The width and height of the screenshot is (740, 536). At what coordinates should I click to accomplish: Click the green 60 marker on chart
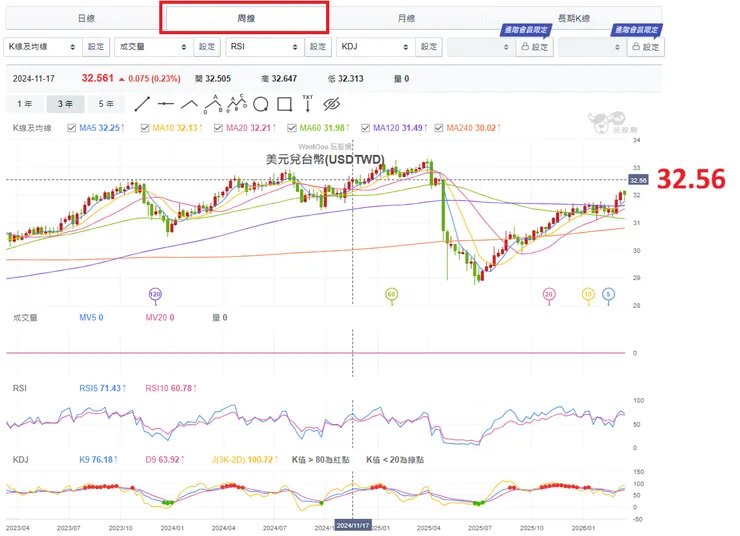point(391,294)
